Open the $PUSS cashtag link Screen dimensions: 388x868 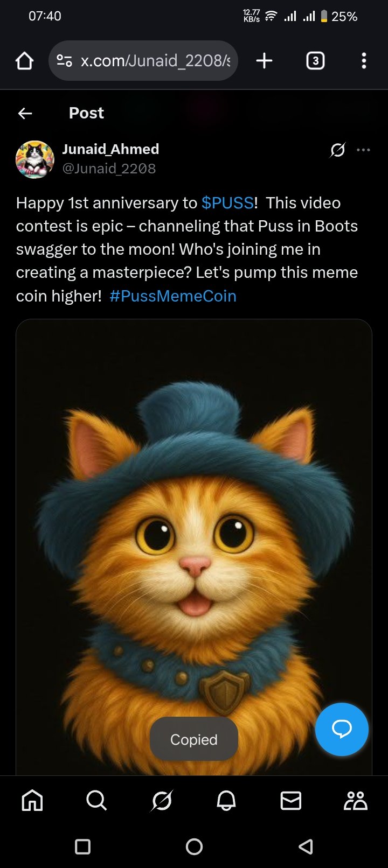[227, 203]
